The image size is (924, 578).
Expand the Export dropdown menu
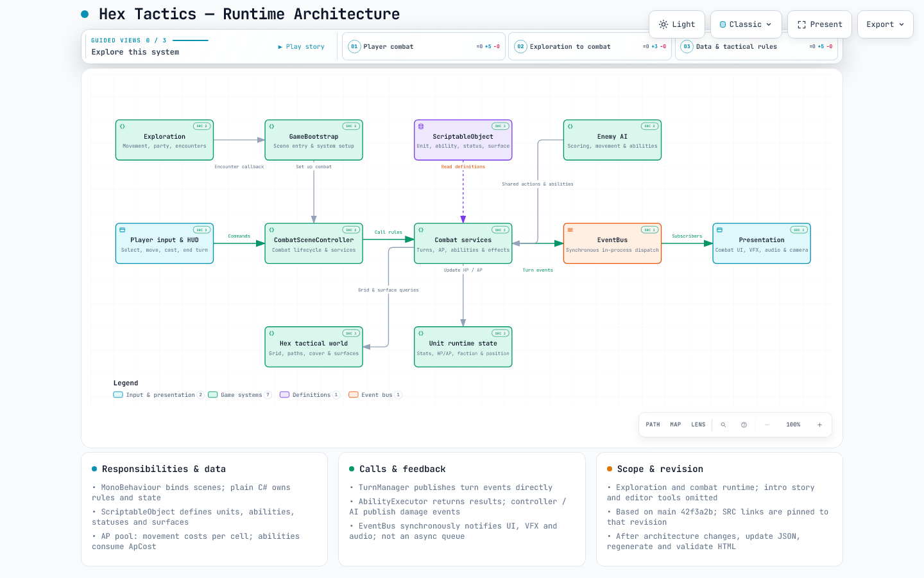coord(886,24)
